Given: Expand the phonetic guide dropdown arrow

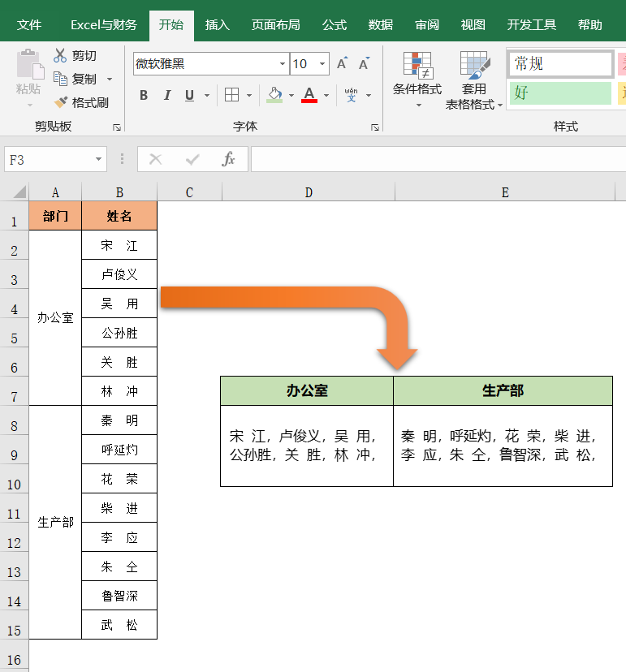Looking at the screenshot, I should 369,95.
